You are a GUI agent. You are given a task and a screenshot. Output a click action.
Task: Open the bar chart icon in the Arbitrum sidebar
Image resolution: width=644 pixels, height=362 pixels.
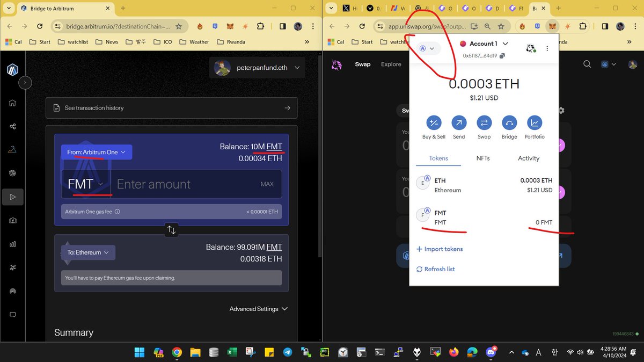[x=12, y=244]
